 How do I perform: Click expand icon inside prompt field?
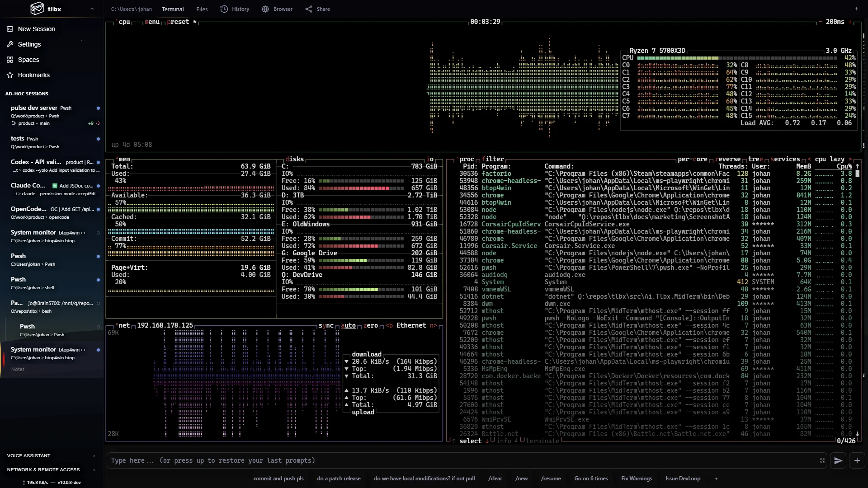pos(822,460)
